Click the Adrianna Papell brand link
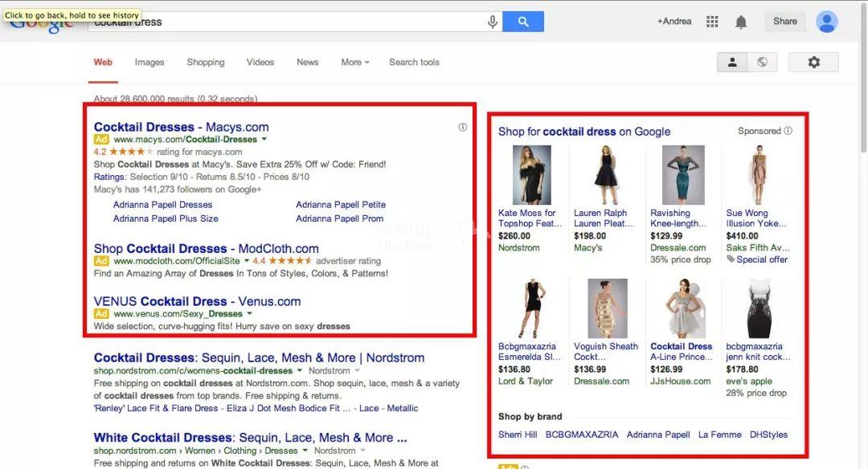Viewport: 868px width, 469px height. (x=658, y=434)
